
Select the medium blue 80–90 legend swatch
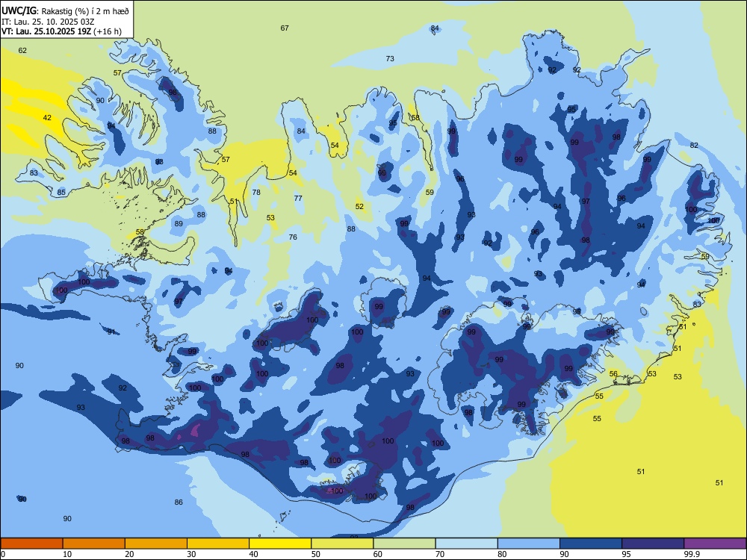529,544
